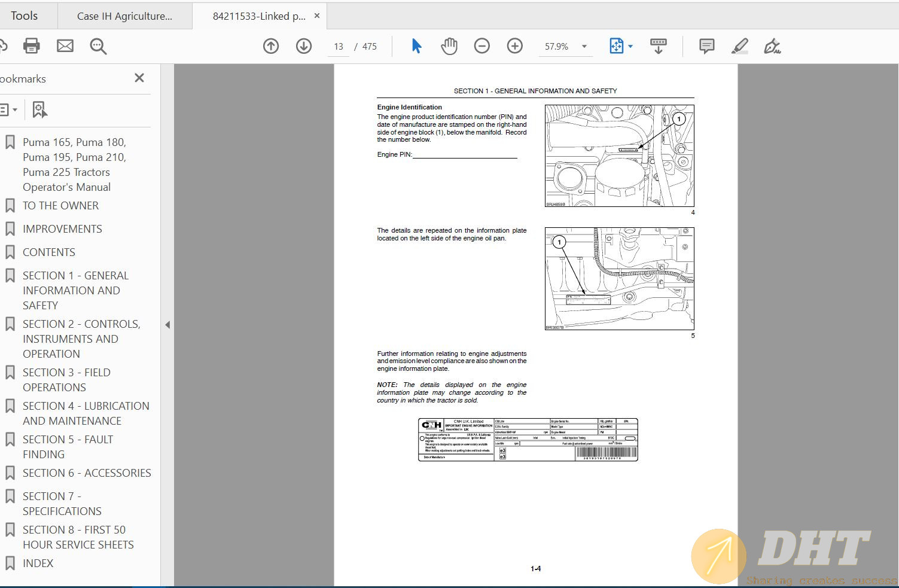Click the print icon
Viewport: 899px width, 588px height.
tap(31, 46)
